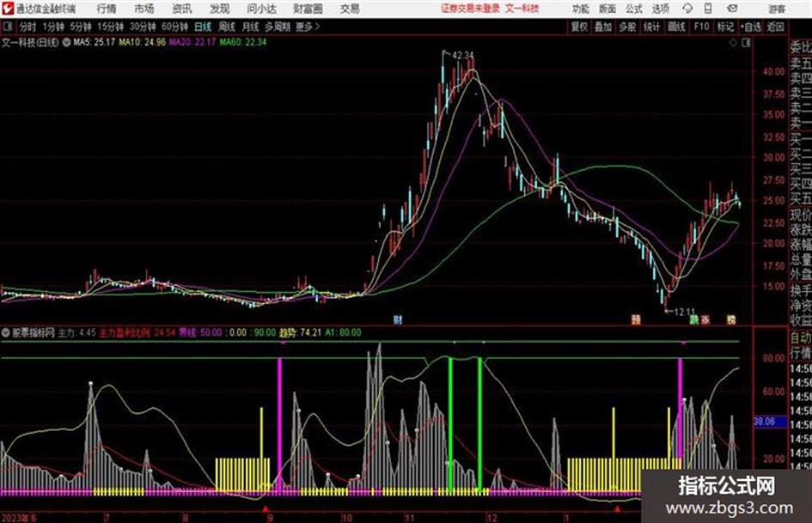Open the 行情 menu
This screenshot has height=523, width=812.
[x=107, y=9]
